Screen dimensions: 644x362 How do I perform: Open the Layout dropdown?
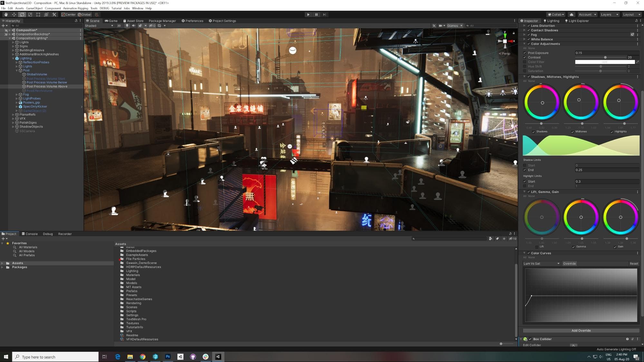pos(631,14)
